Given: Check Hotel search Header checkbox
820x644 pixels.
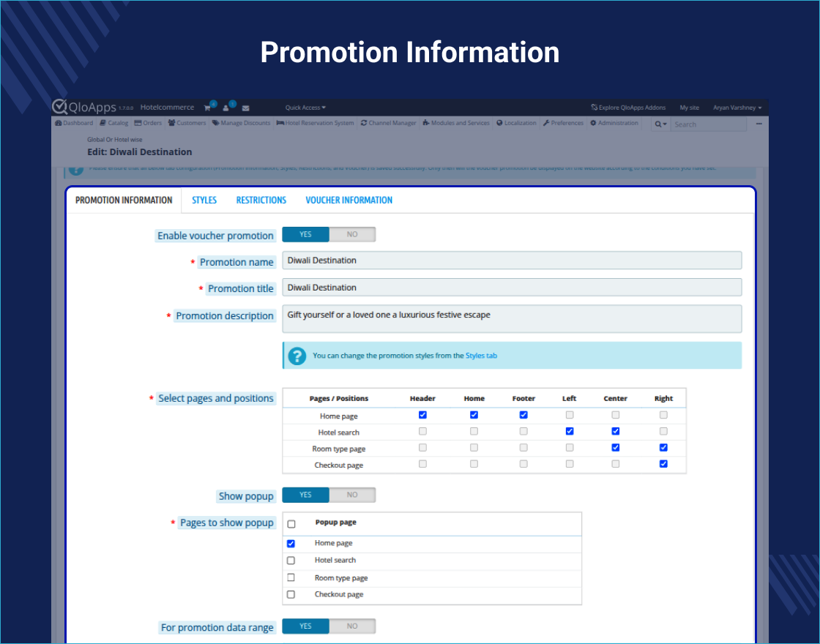Looking at the screenshot, I should (422, 431).
